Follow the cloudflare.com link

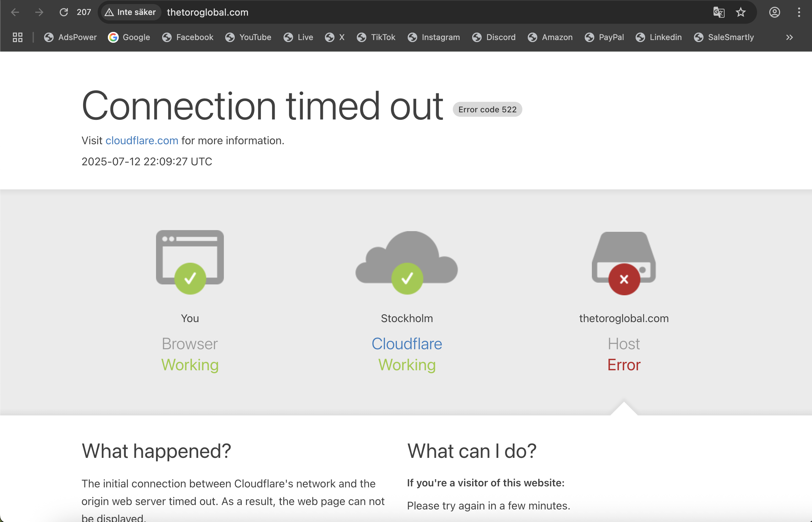tap(142, 141)
